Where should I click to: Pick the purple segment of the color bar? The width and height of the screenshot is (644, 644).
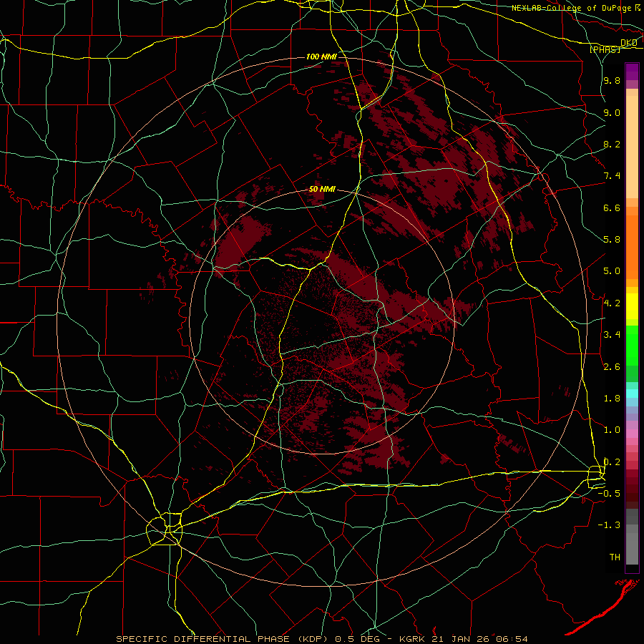pyautogui.click(x=632, y=72)
